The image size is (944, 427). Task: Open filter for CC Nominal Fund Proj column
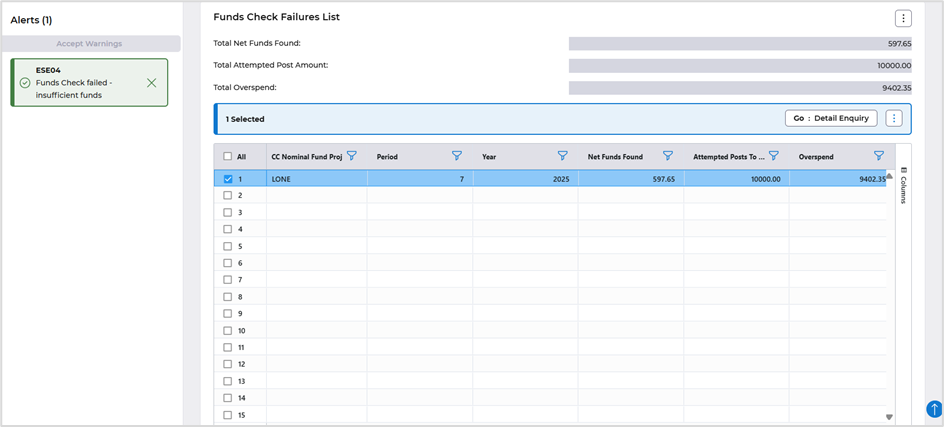tap(352, 156)
